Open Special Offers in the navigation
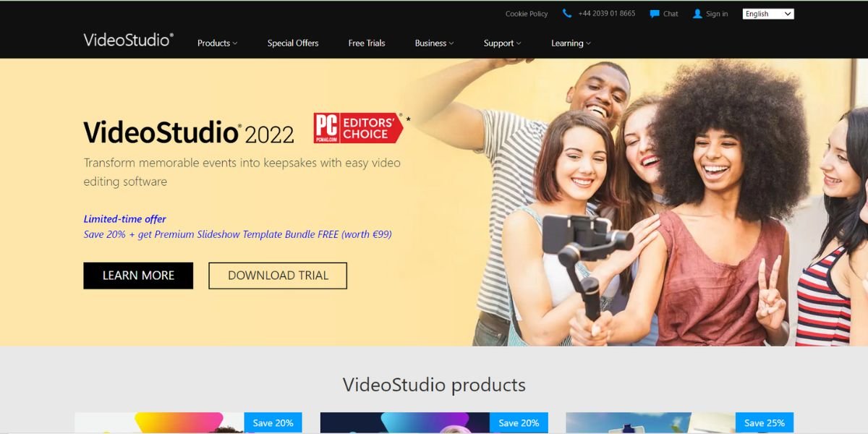 click(x=293, y=43)
